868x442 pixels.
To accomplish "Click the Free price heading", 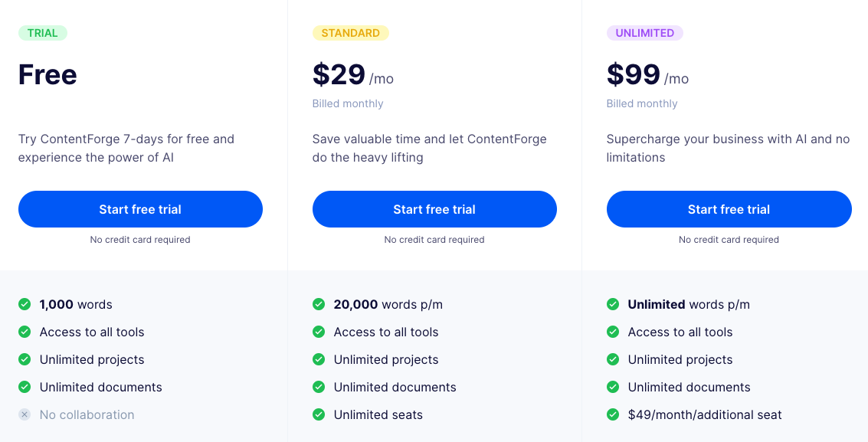I will pos(47,75).
